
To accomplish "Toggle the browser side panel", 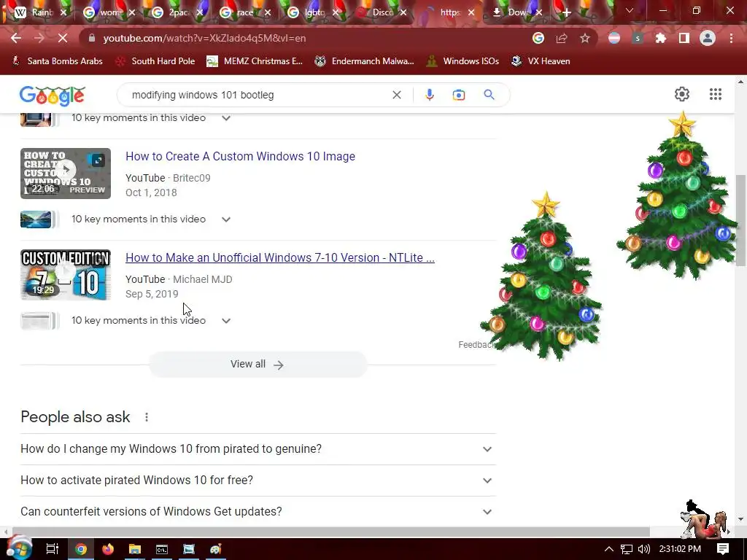I will click(684, 38).
